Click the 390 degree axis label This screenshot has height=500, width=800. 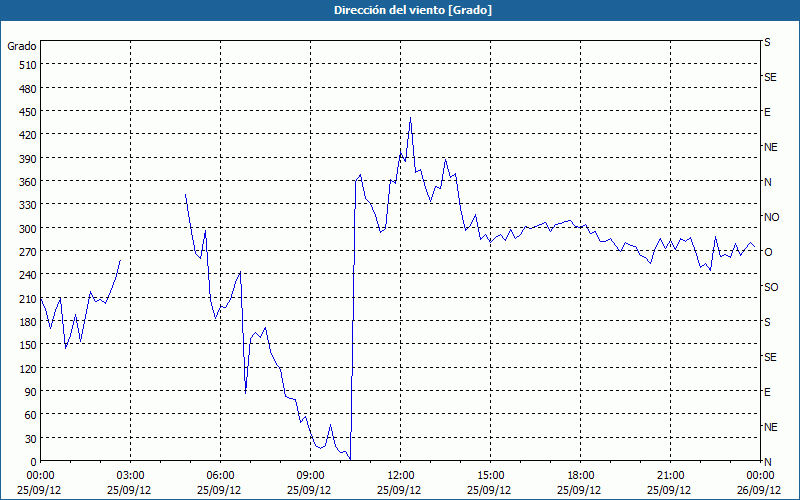[28, 158]
